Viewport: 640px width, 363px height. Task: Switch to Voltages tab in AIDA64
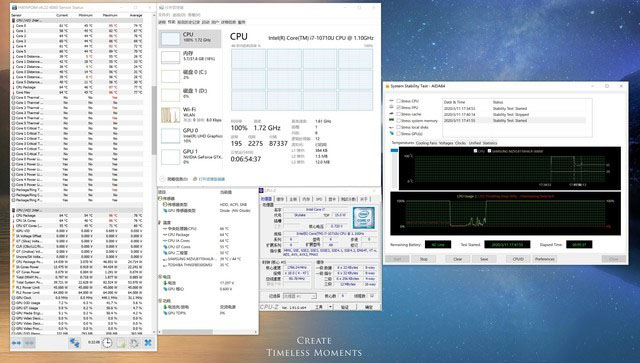point(446,143)
